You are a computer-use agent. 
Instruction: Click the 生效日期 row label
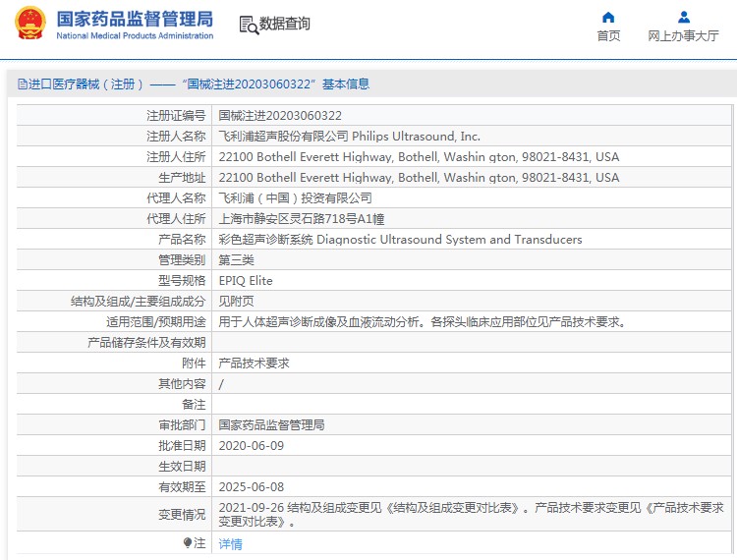click(182, 467)
